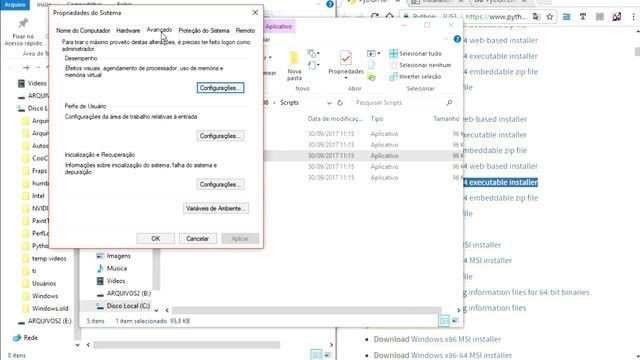The width and height of the screenshot is (640, 360).
Task: Select the Avançado tab
Action: click(159, 30)
